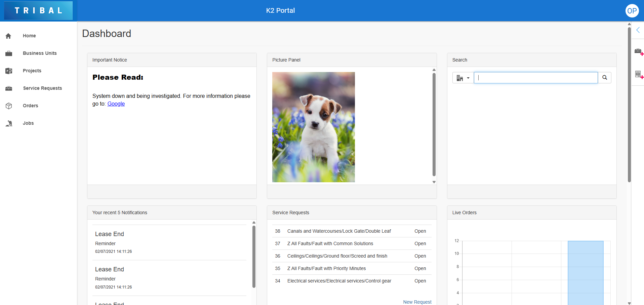The width and height of the screenshot is (644, 305).
Task: Click the Service Requests toolbox icon
Action: click(x=9, y=88)
